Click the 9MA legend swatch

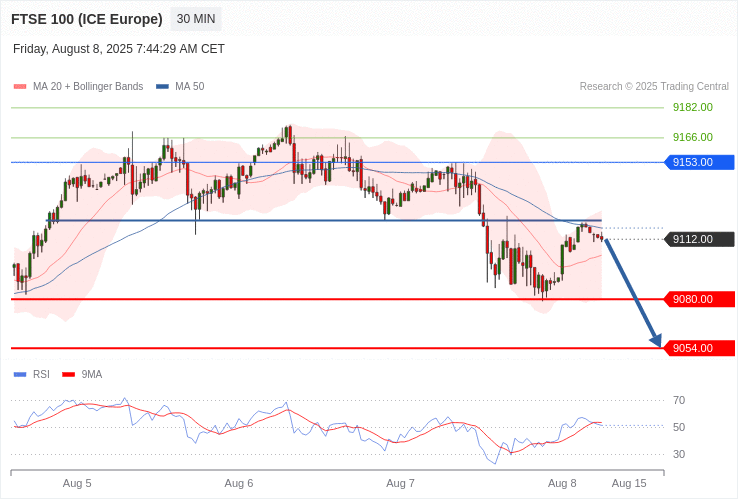[x=69, y=375]
